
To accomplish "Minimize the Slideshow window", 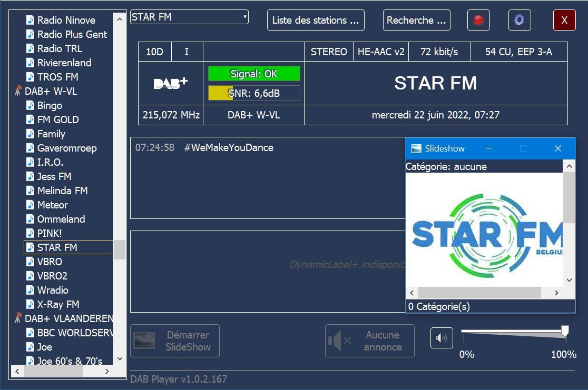I will click(x=489, y=148).
